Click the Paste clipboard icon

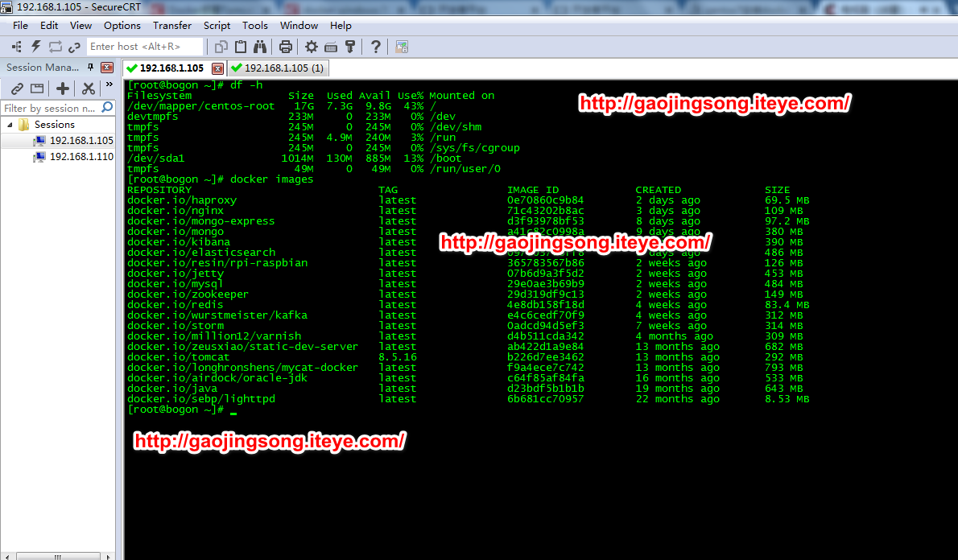241,47
